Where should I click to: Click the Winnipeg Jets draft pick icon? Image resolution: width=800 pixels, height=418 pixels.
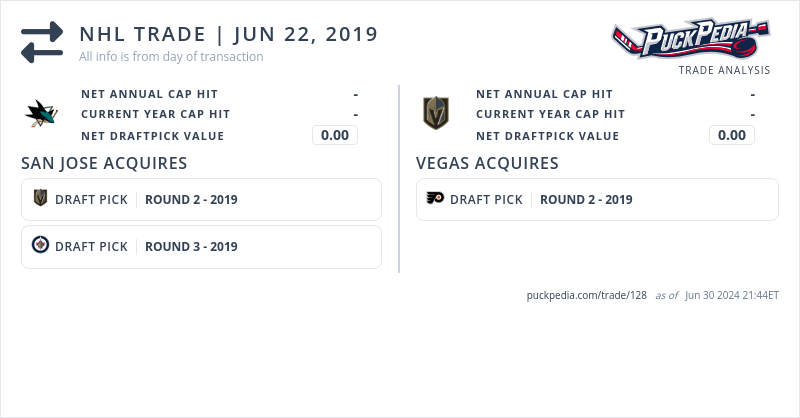(x=40, y=246)
